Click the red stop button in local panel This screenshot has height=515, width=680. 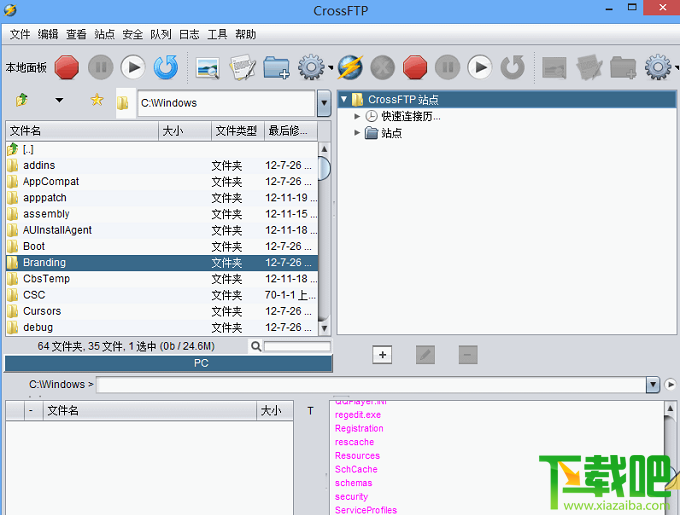click(x=67, y=67)
